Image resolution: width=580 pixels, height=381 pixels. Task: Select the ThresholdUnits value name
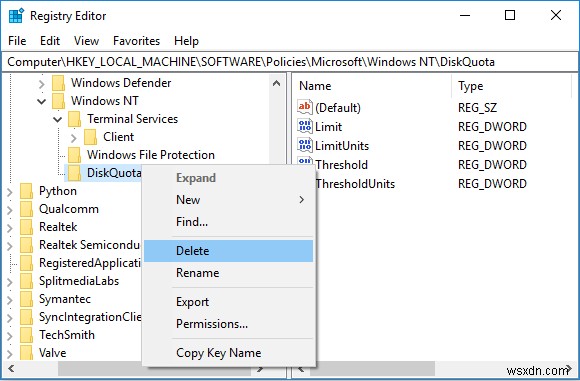(355, 184)
